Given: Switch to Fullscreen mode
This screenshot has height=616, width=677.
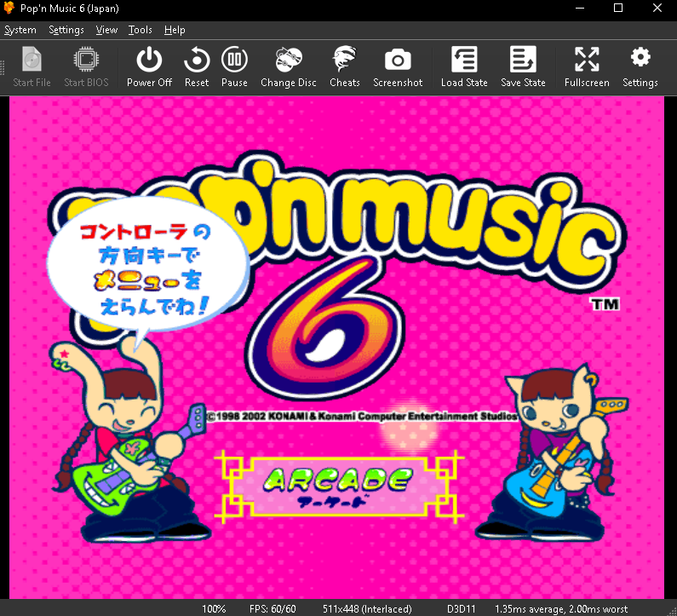Looking at the screenshot, I should click(x=587, y=67).
